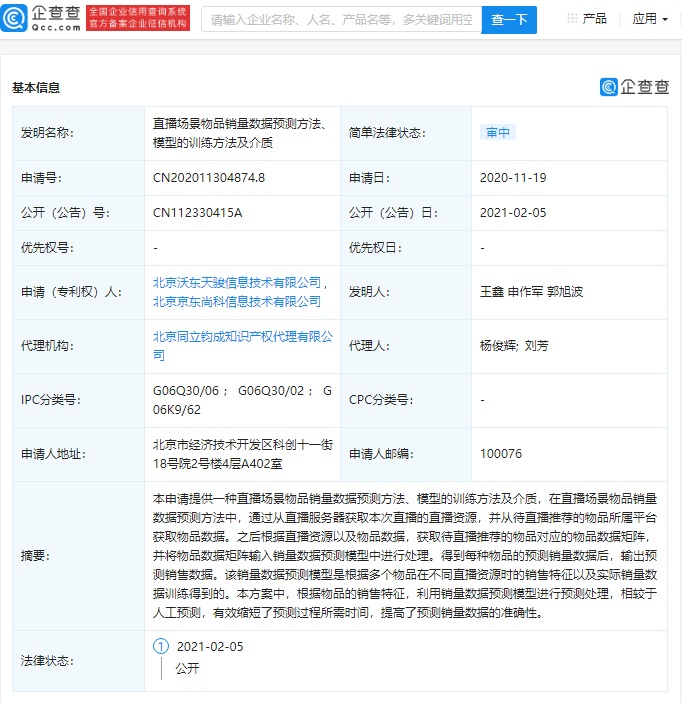Click the 审中 legal status tag
Image resolution: width=682 pixels, height=703 pixels.
[497, 132]
